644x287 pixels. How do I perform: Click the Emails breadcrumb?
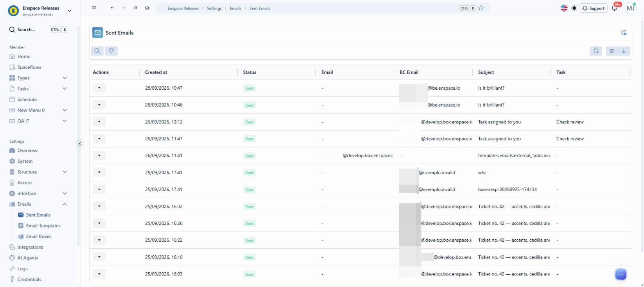point(235,8)
